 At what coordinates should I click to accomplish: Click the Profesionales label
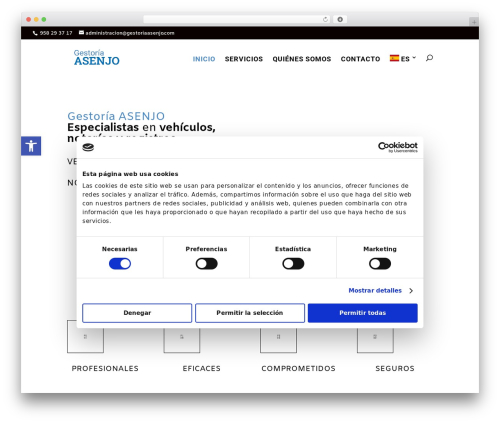coord(105,368)
